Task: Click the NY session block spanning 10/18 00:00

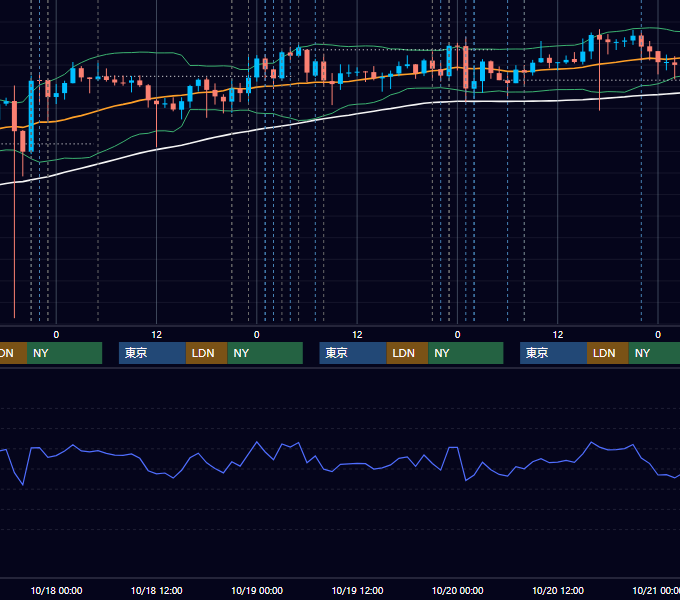Action: [64, 353]
